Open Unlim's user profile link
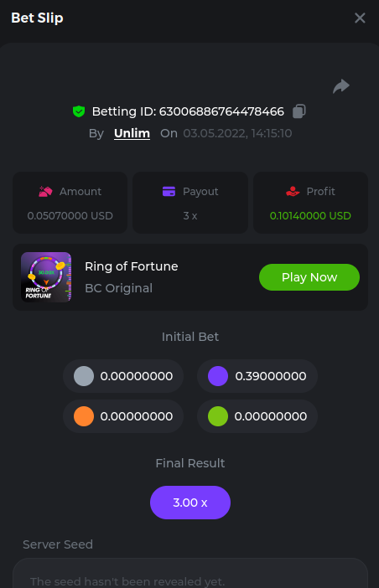379x588 pixels. point(132,133)
